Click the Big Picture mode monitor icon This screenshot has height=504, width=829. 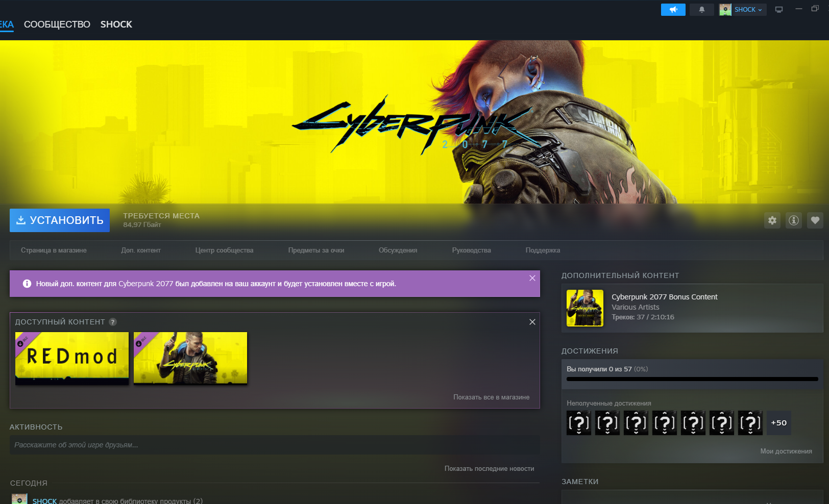pyautogui.click(x=779, y=10)
